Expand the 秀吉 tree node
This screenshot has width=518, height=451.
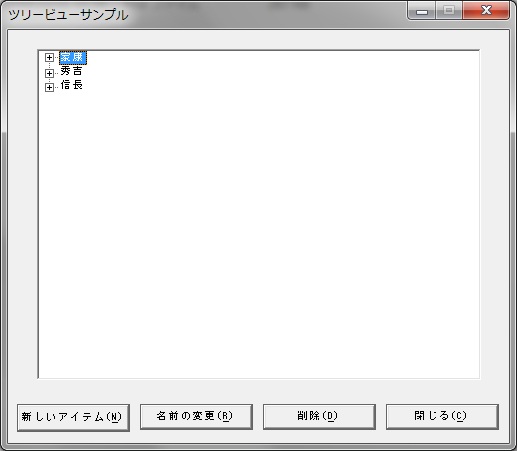[x=49, y=73]
